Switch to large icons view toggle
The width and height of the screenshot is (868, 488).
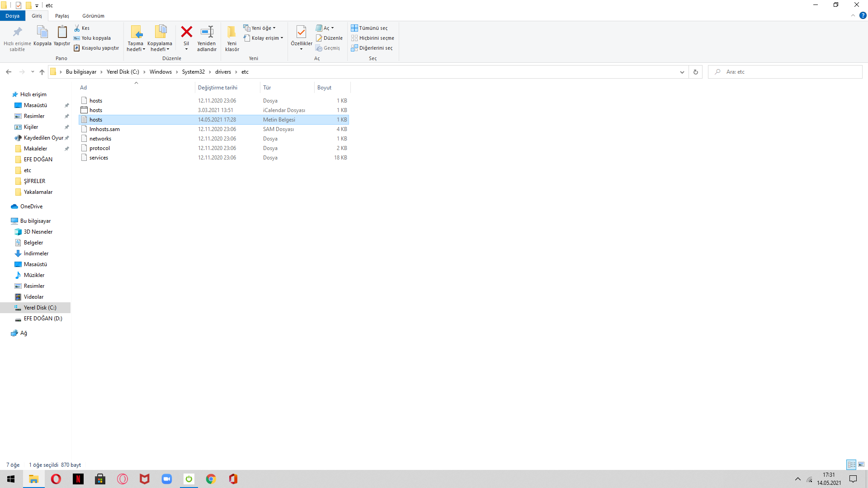tap(861, 465)
